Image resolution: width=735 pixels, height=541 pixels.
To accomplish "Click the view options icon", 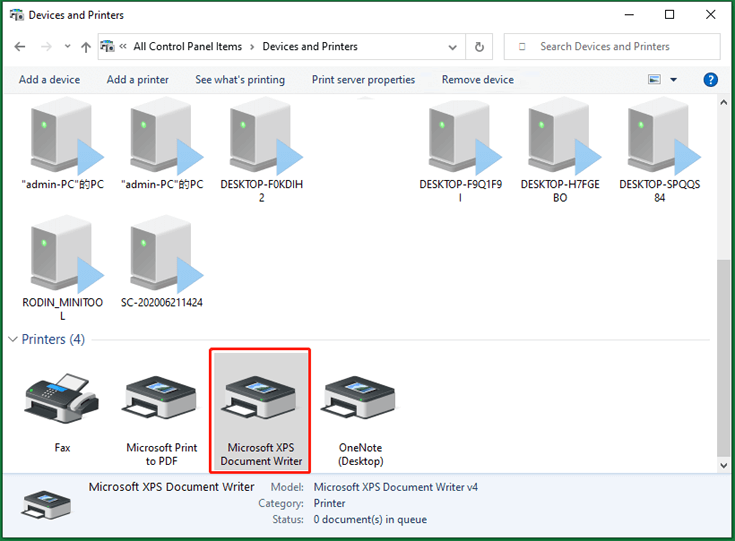I will click(x=654, y=80).
